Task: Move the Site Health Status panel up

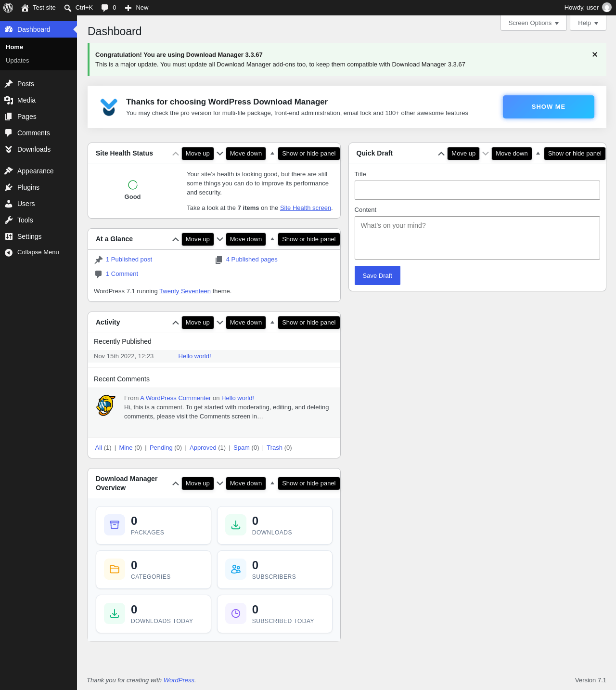Action: [176, 154]
